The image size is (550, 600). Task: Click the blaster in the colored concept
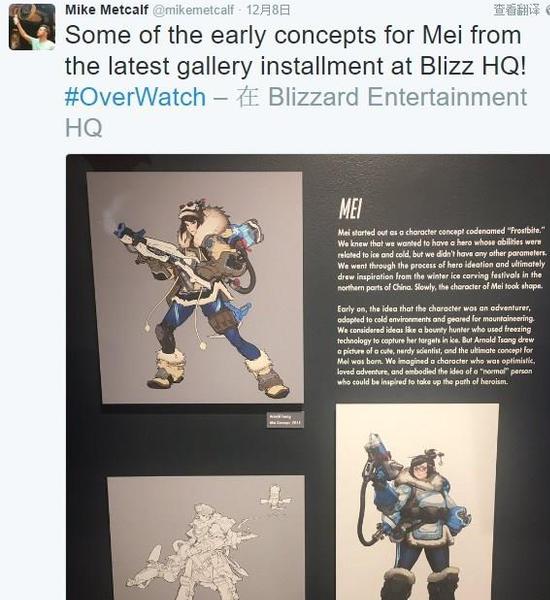tap(155, 249)
